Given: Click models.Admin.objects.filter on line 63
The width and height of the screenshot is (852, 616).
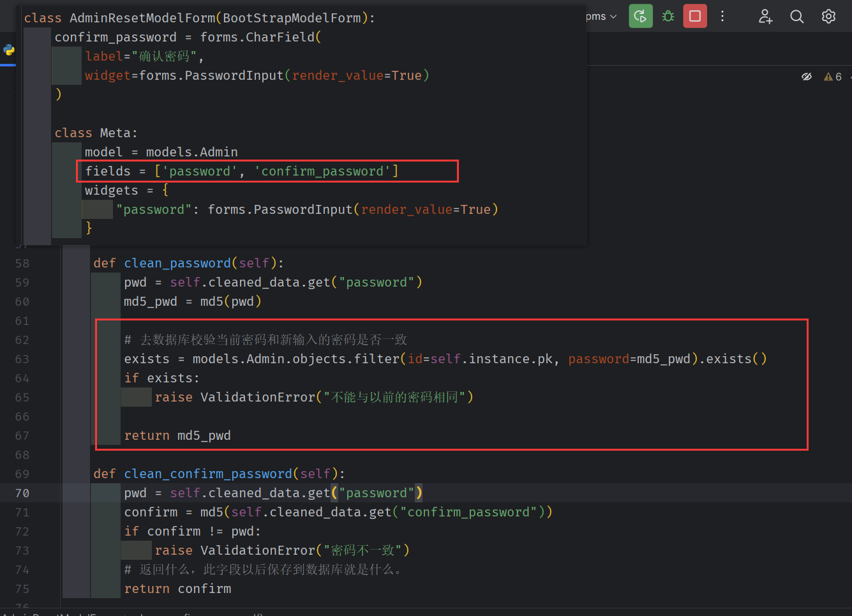Looking at the screenshot, I should tap(295, 359).
